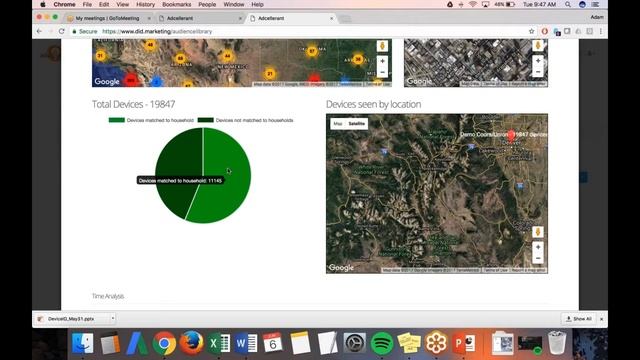
Task: Click the browser back arrow
Action: pyautogui.click(x=39, y=31)
